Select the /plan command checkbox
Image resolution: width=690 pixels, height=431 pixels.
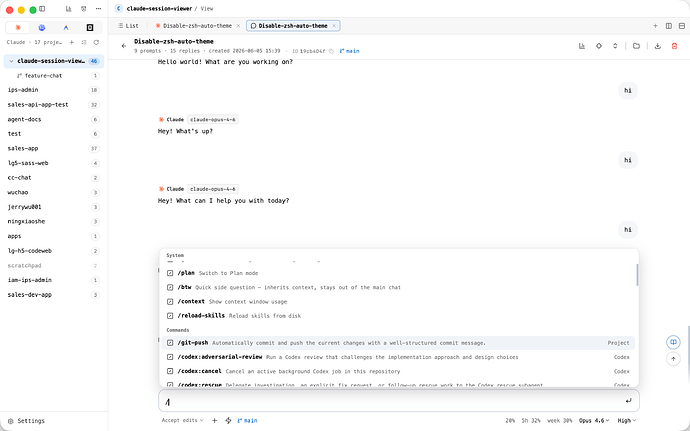170,273
